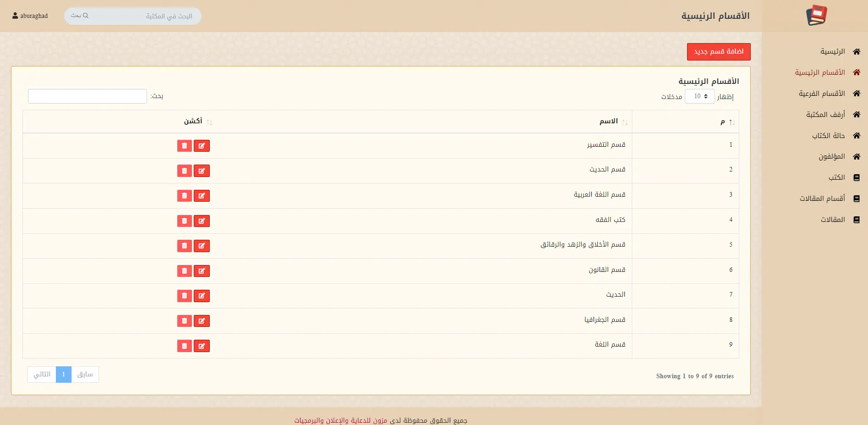The image size is (868, 425).
Task: Open أرفف المكتبة from the sidebar
Action: (825, 115)
